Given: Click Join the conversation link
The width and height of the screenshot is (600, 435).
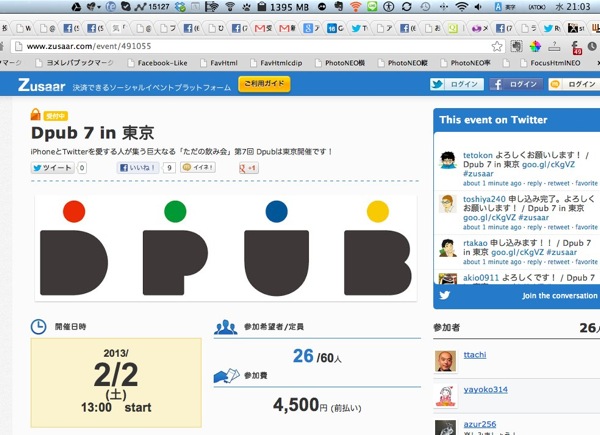Looking at the screenshot, I should pos(559,296).
